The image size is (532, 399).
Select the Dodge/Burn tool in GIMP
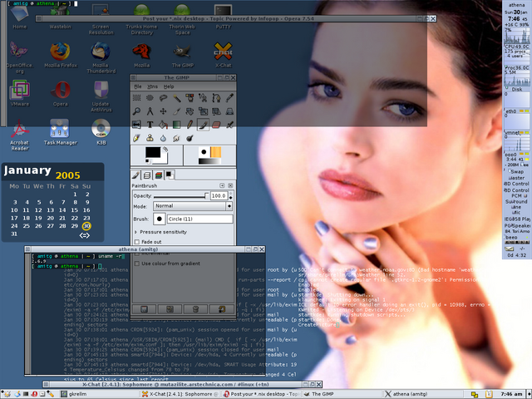[x=190, y=138]
